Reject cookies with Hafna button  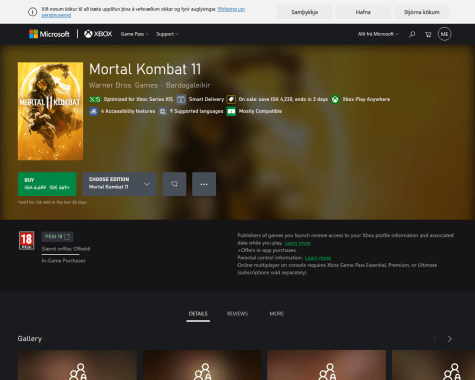(x=363, y=12)
